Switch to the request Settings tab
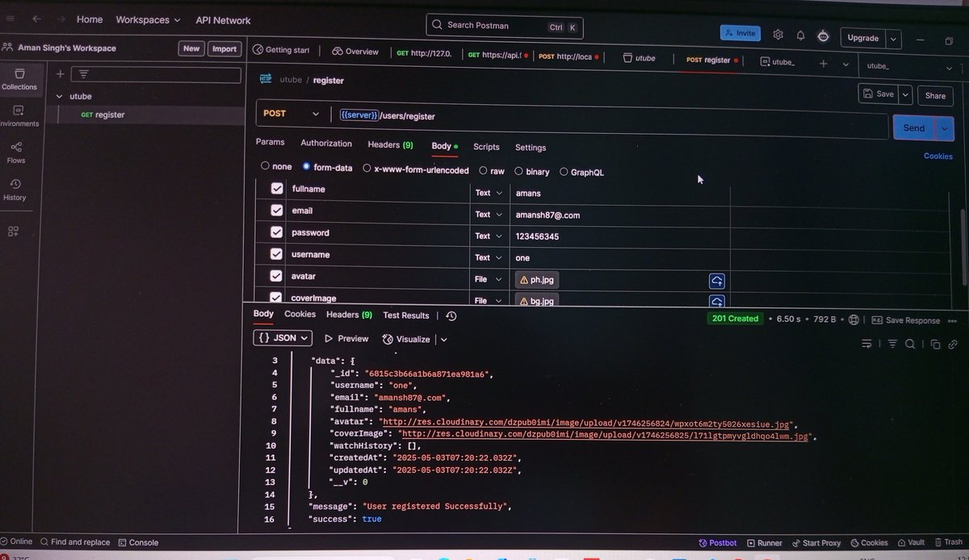The width and height of the screenshot is (969, 560). (531, 148)
